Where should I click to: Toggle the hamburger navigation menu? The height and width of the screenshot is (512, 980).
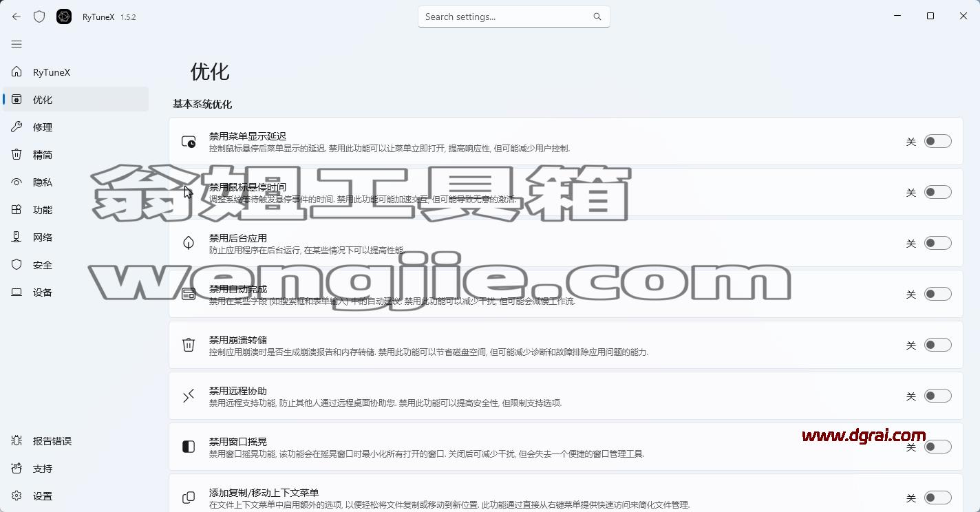17,44
